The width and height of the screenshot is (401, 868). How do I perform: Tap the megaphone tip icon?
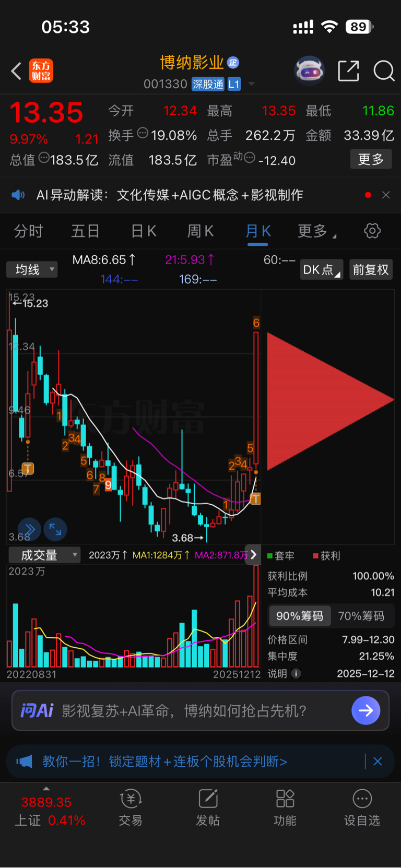pyautogui.click(x=24, y=762)
